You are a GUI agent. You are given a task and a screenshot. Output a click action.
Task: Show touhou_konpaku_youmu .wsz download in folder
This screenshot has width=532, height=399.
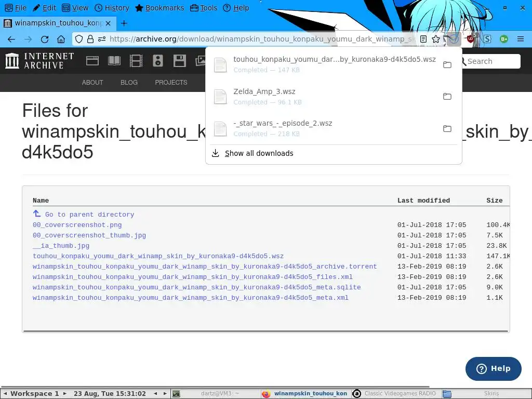(447, 64)
